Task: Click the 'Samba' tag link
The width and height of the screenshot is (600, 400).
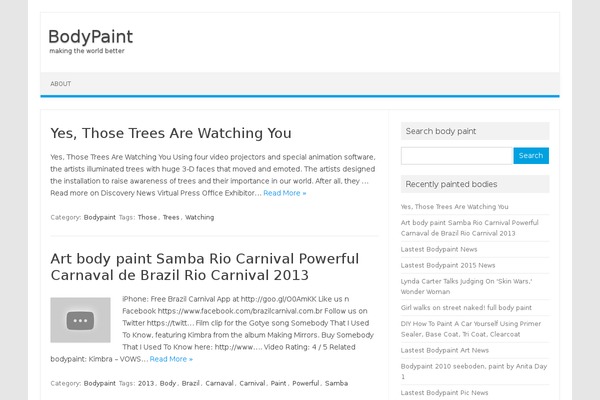Action: [x=336, y=383]
